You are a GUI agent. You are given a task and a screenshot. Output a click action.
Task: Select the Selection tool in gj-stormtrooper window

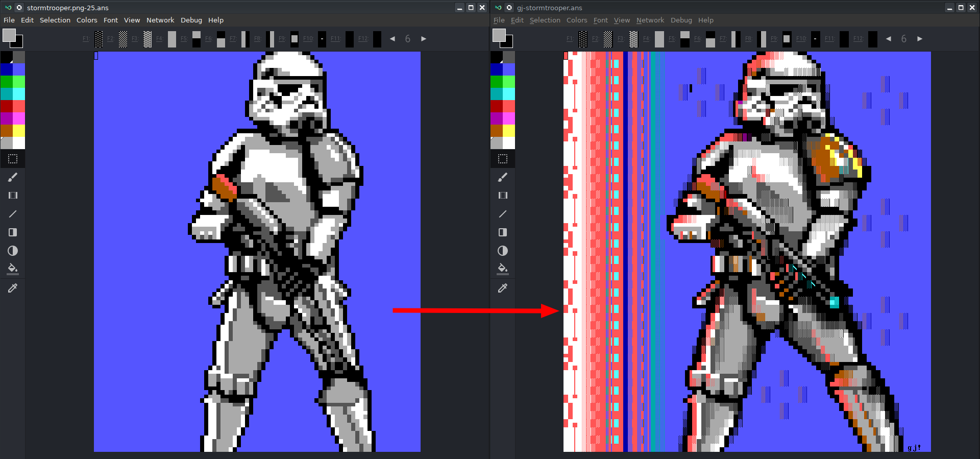503,159
